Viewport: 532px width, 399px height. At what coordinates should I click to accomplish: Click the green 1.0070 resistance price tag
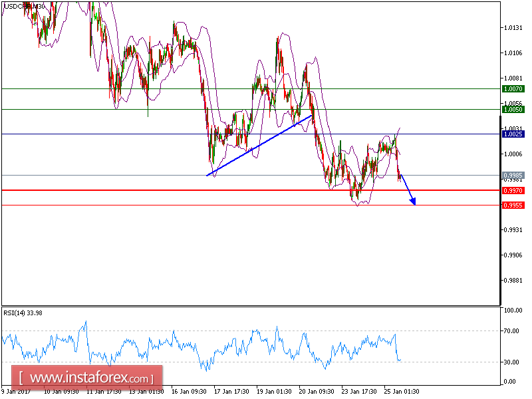click(x=513, y=87)
